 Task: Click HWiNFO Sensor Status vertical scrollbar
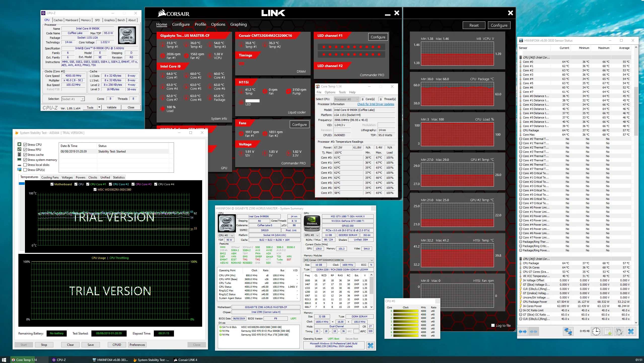pyautogui.click(x=636, y=111)
